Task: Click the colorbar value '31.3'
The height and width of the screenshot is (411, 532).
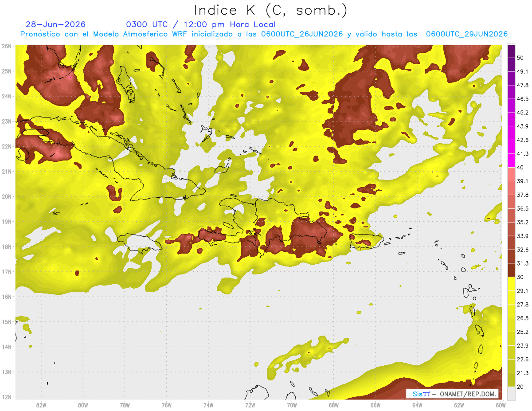Action: pyautogui.click(x=523, y=263)
